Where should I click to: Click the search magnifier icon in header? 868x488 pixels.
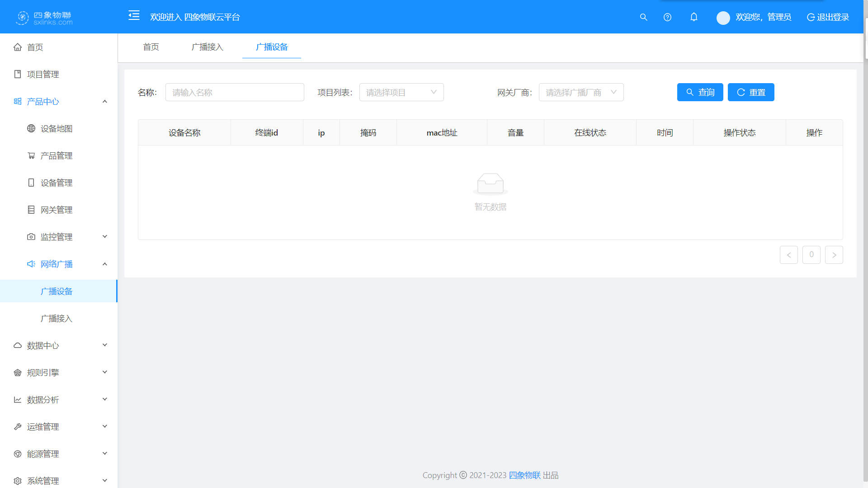point(643,17)
